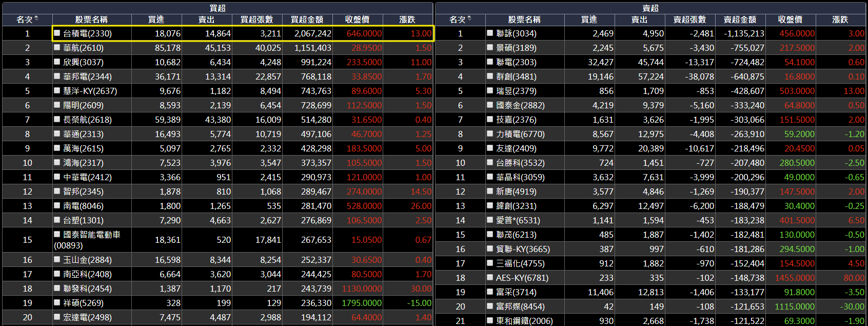The image size is (868, 326).
Task: Open stock 聯茂(6213)
Action: click(516, 235)
